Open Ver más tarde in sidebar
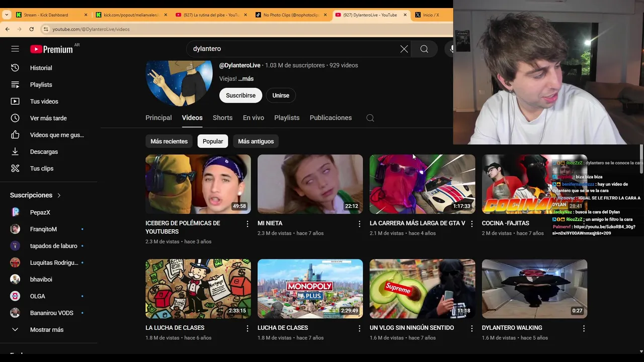This screenshot has width=644, height=362. 49,118
